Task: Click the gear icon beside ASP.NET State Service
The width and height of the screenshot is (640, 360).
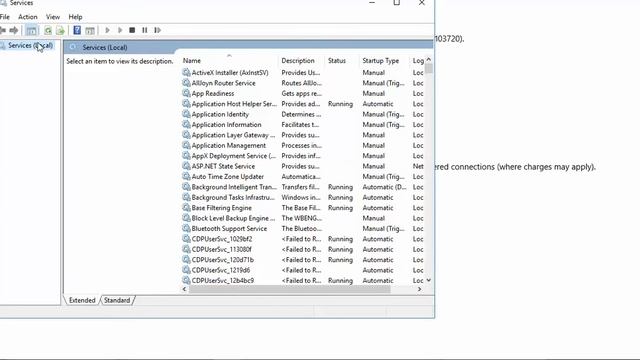Action: click(x=186, y=166)
